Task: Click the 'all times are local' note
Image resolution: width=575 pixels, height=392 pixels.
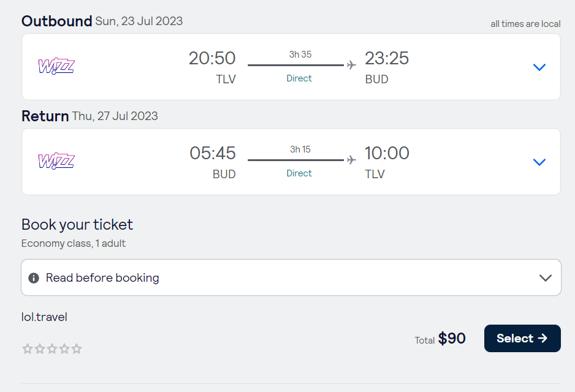Action: pos(525,24)
